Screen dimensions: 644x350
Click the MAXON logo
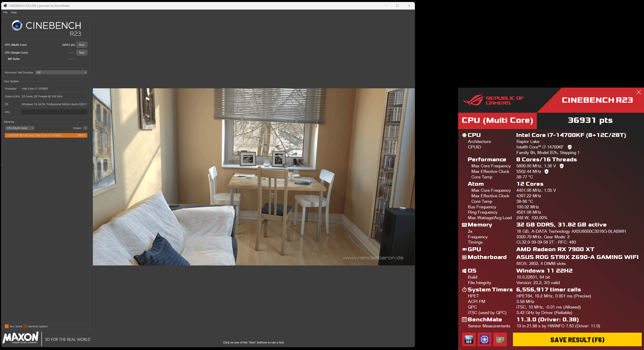[x=21, y=338]
